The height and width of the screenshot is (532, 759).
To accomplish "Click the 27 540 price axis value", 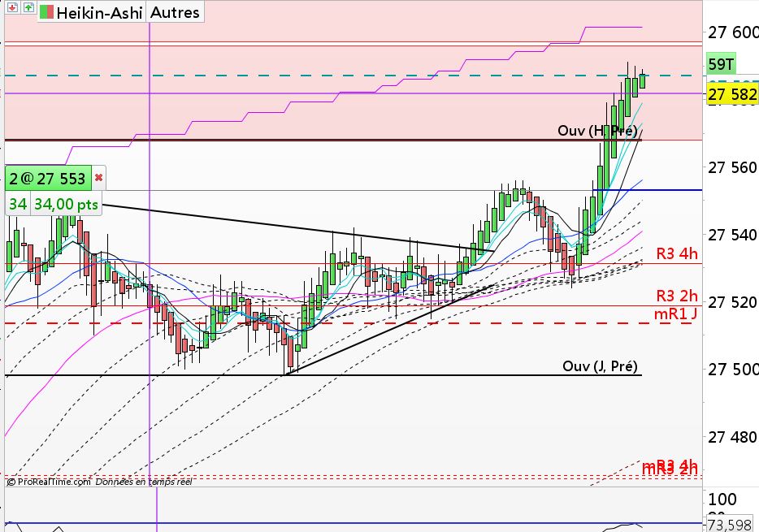I will 732,236.
